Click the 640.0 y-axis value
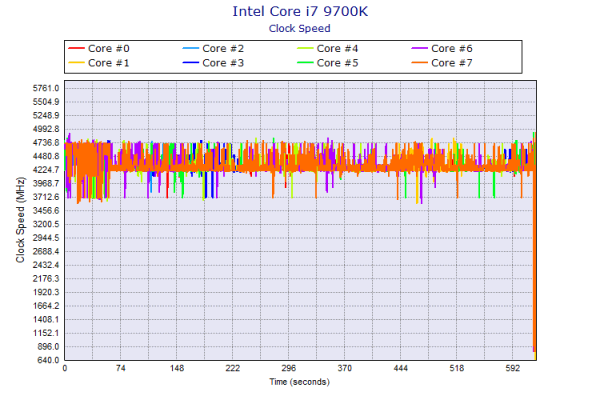600x400 pixels. (x=48, y=360)
